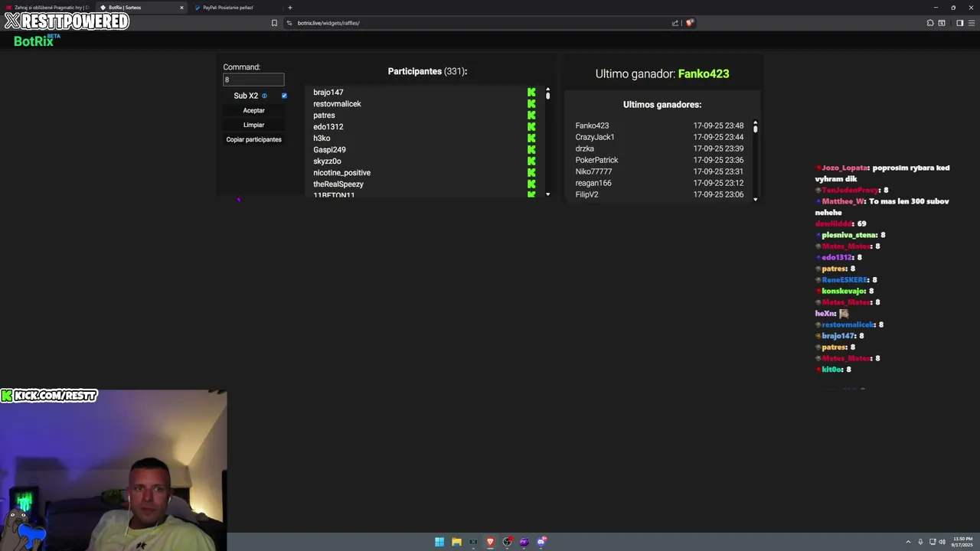Viewport: 980px width, 551px height.
Task: Click the volume icon in system tray
Action: click(x=942, y=542)
